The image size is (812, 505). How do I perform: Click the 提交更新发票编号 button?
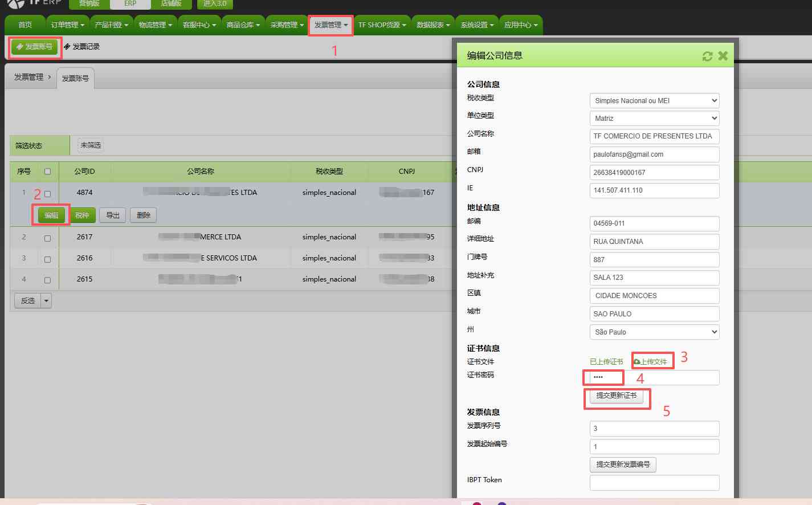pyautogui.click(x=622, y=465)
